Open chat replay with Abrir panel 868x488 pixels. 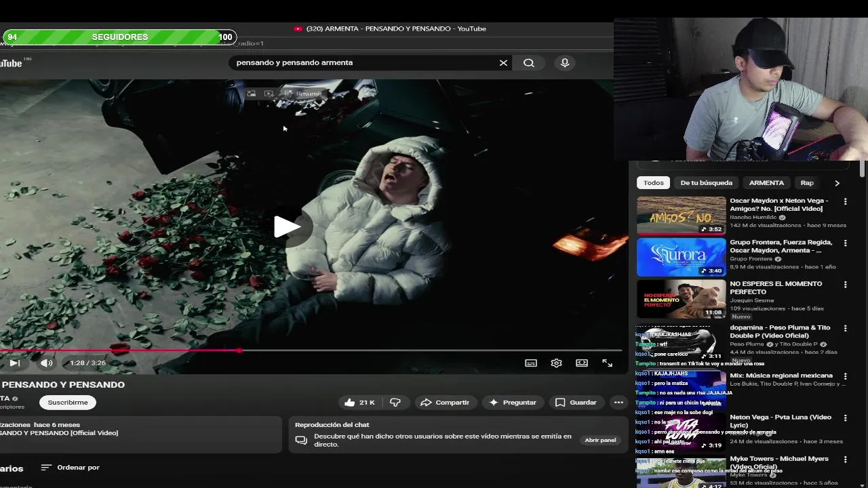(600, 440)
